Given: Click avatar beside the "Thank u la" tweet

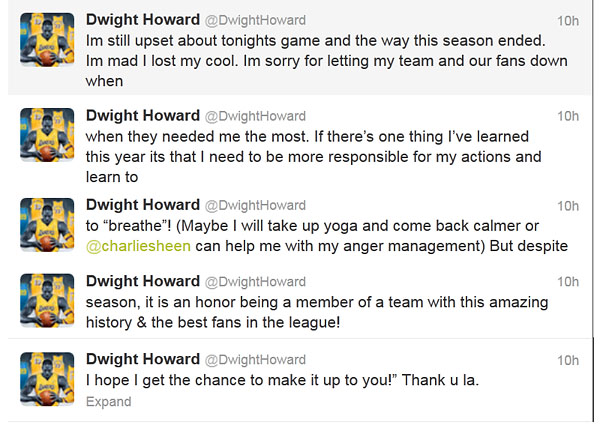Looking at the screenshot, I should pos(47,378).
